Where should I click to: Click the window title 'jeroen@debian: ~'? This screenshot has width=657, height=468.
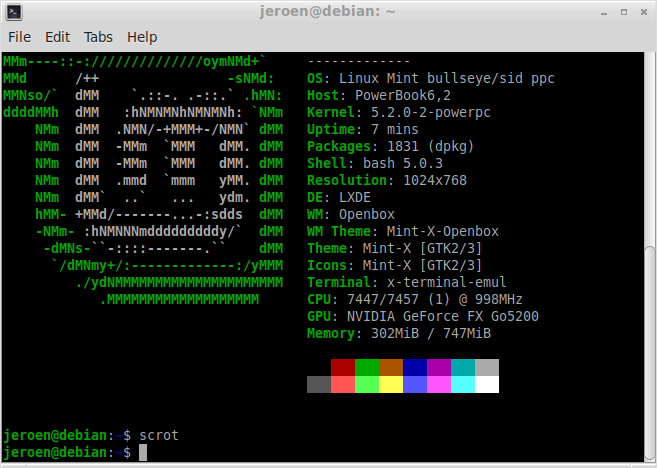pos(327,11)
